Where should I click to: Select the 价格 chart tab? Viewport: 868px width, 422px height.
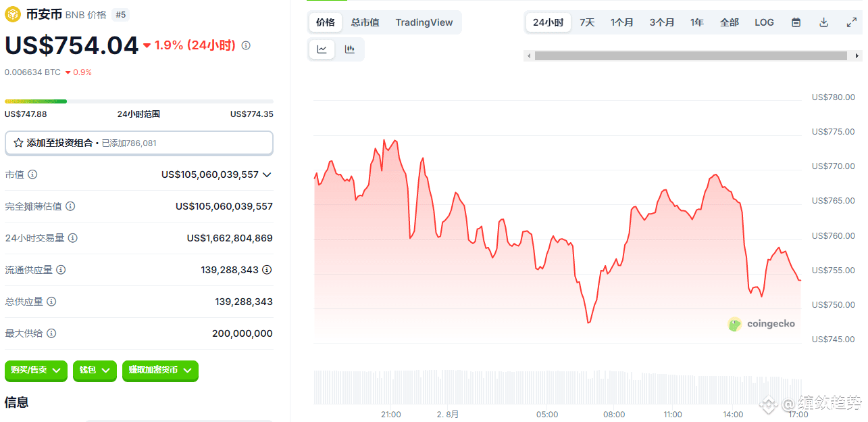tap(326, 22)
